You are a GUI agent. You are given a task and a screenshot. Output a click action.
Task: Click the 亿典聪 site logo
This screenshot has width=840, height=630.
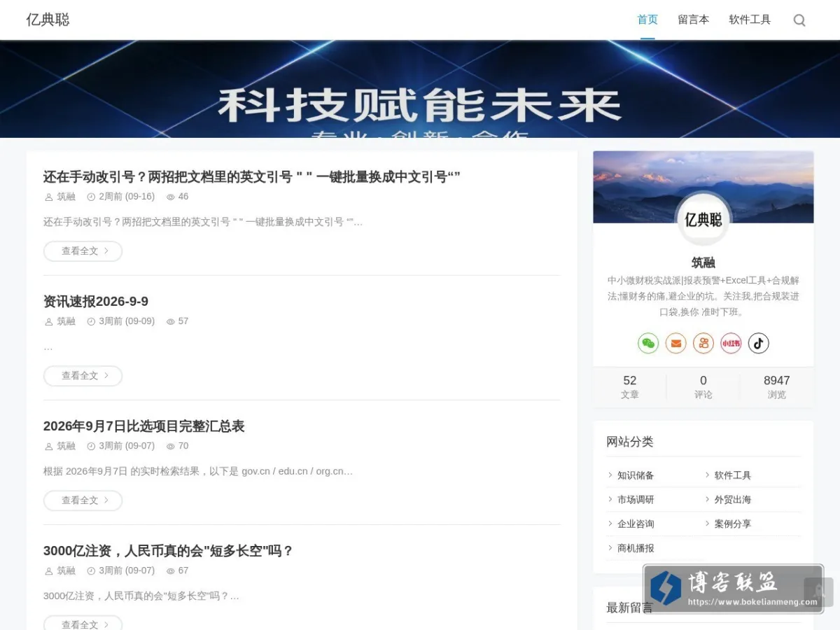click(48, 20)
